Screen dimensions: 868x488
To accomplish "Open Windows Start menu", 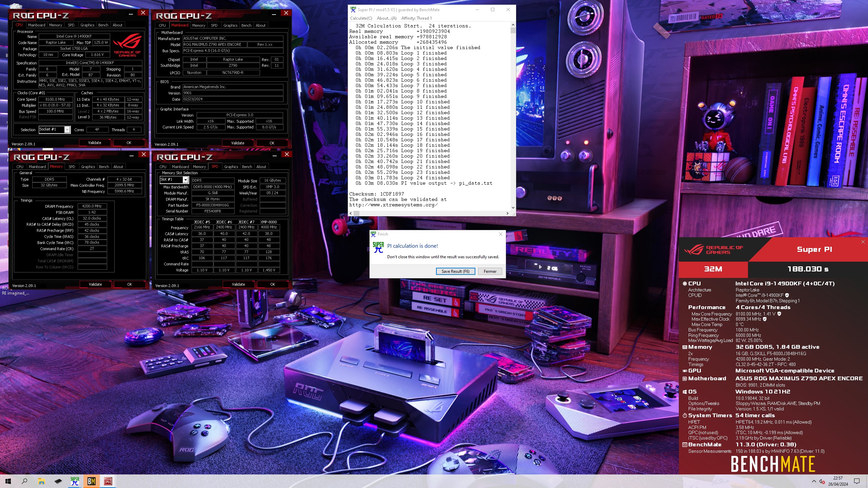I will pos(8,481).
